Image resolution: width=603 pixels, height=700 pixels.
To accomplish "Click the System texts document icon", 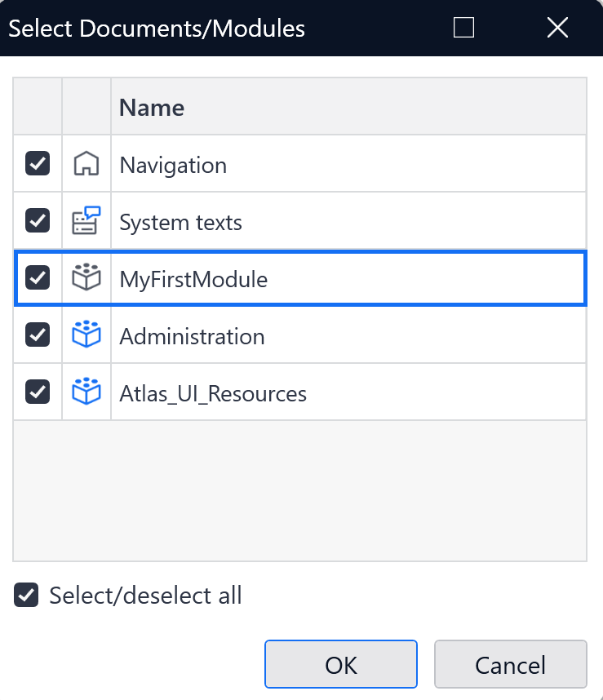I will 86,220.
